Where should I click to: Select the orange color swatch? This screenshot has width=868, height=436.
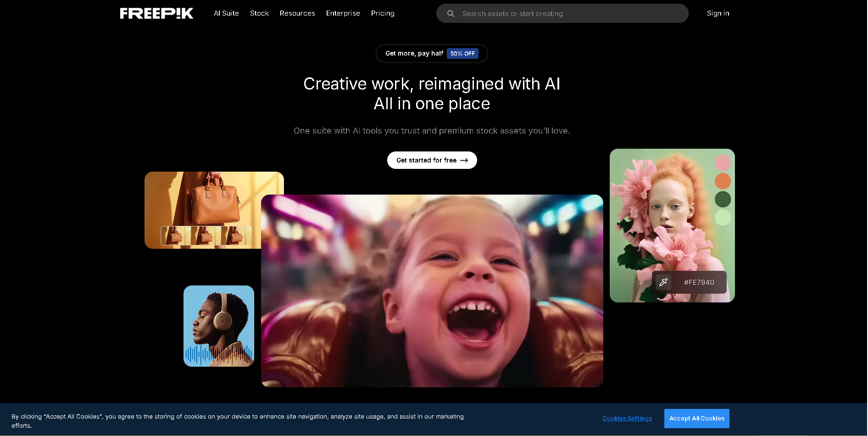723,181
